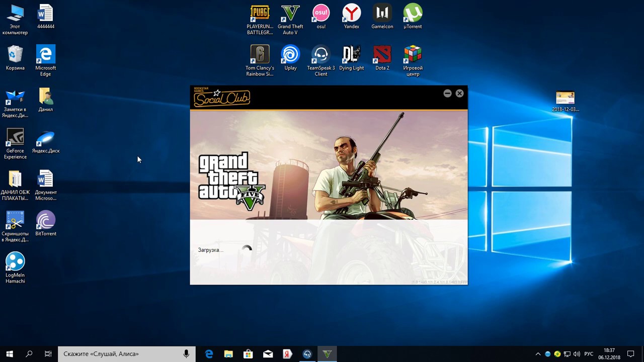Expand hidden system tray icons
644x362 pixels.
tap(538, 354)
